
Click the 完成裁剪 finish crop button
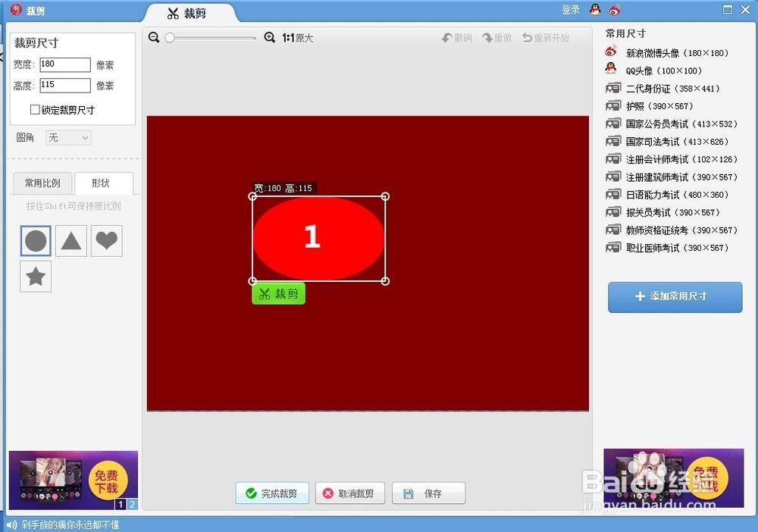(272, 493)
